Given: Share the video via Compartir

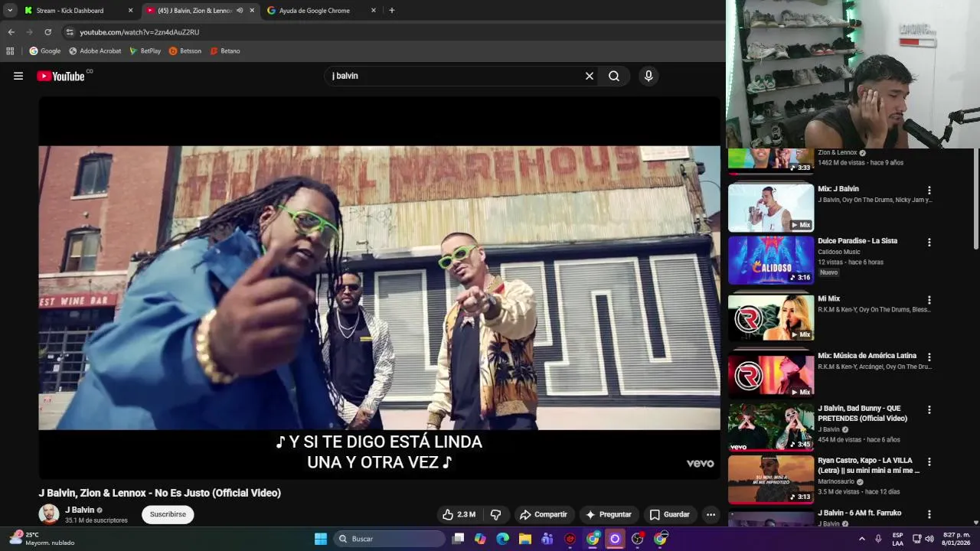Looking at the screenshot, I should click(543, 514).
